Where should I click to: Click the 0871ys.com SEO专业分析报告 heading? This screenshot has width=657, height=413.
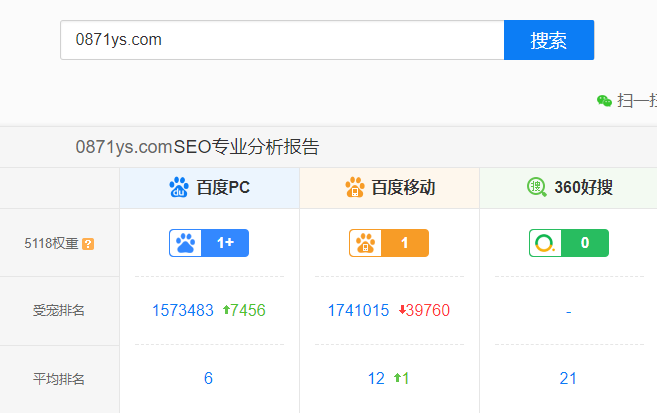tap(197, 147)
